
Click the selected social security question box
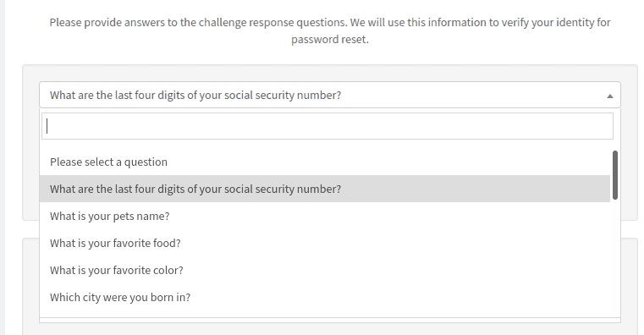[x=330, y=95]
